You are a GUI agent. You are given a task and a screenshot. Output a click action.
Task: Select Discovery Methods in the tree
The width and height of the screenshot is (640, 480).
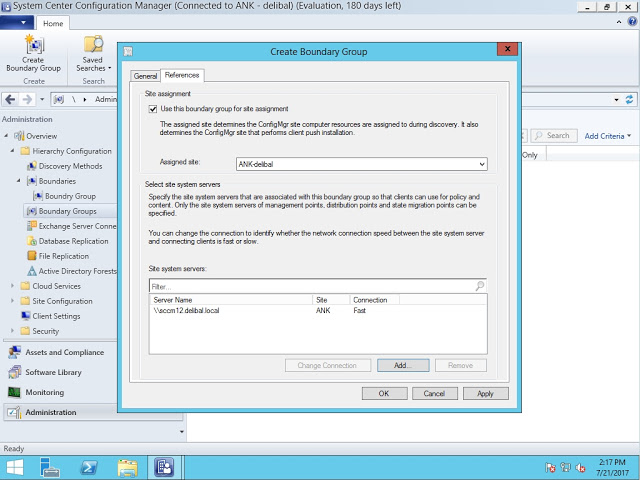[70, 166]
